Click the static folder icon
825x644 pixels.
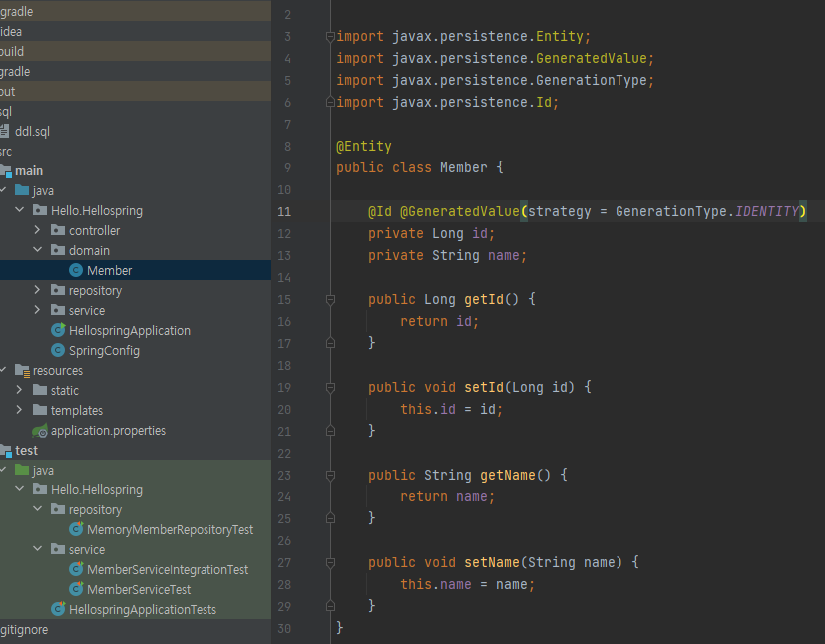pos(40,390)
